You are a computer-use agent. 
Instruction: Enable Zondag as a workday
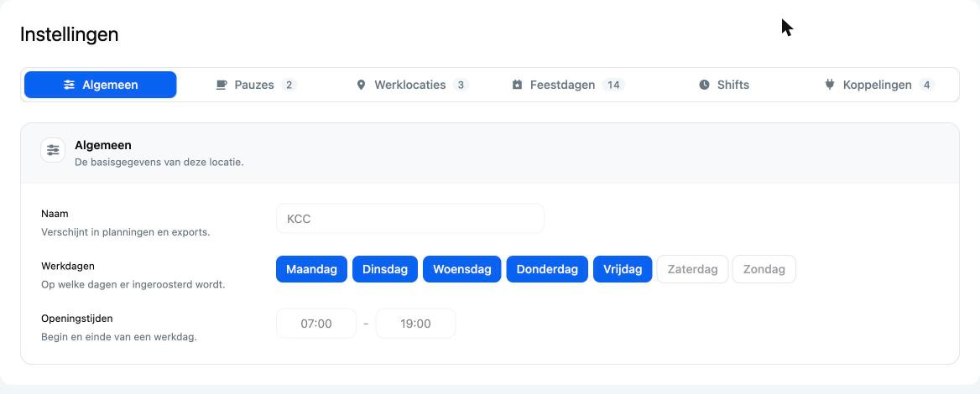pyautogui.click(x=764, y=269)
